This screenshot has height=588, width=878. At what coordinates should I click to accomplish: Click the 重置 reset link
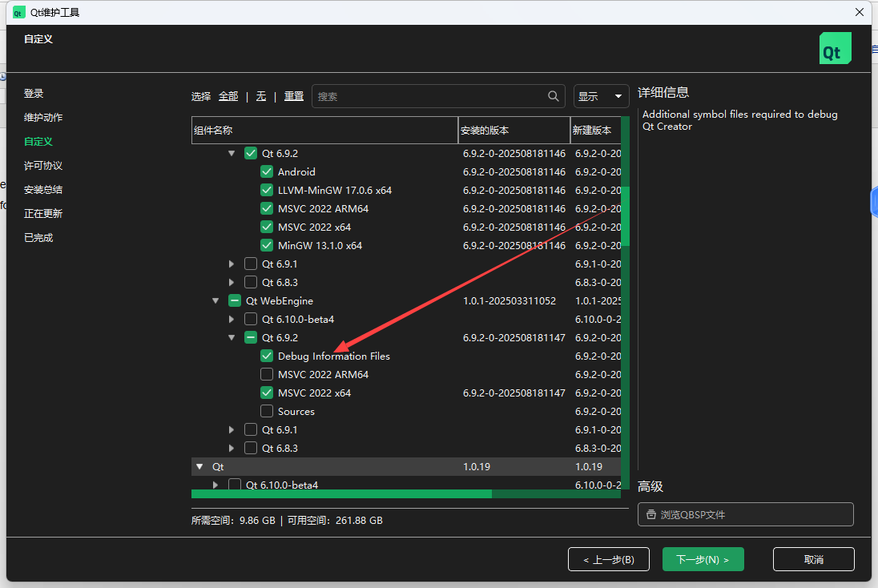(x=294, y=96)
